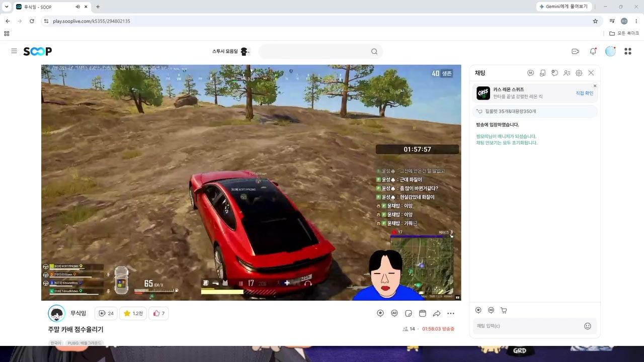The width and height of the screenshot is (644, 362).
Task: Go back in browser history
Action: coord(8,21)
